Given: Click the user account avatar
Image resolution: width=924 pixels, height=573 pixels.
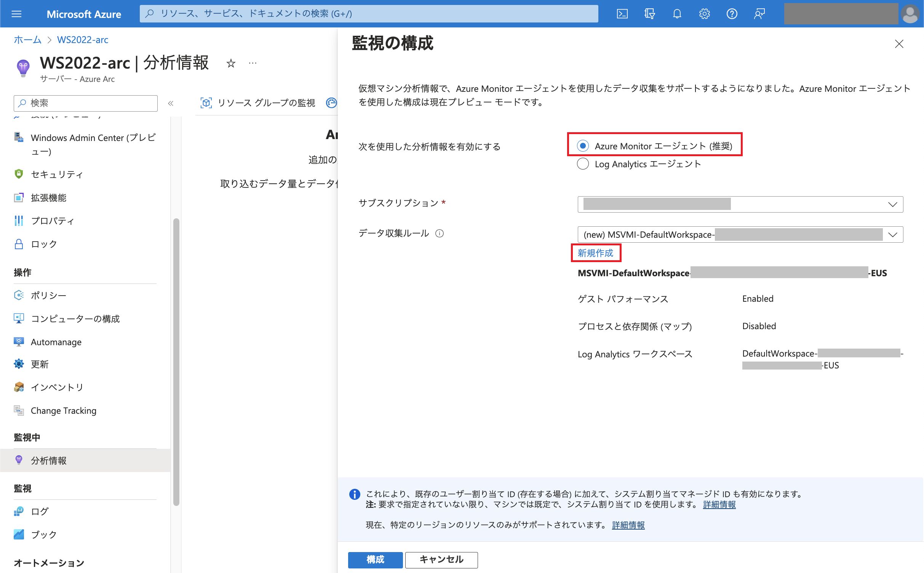Looking at the screenshot, I should coord(910,14).
